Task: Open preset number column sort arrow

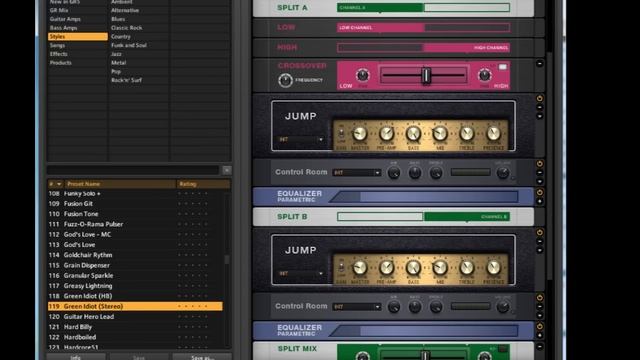Action: coord(59,184)
